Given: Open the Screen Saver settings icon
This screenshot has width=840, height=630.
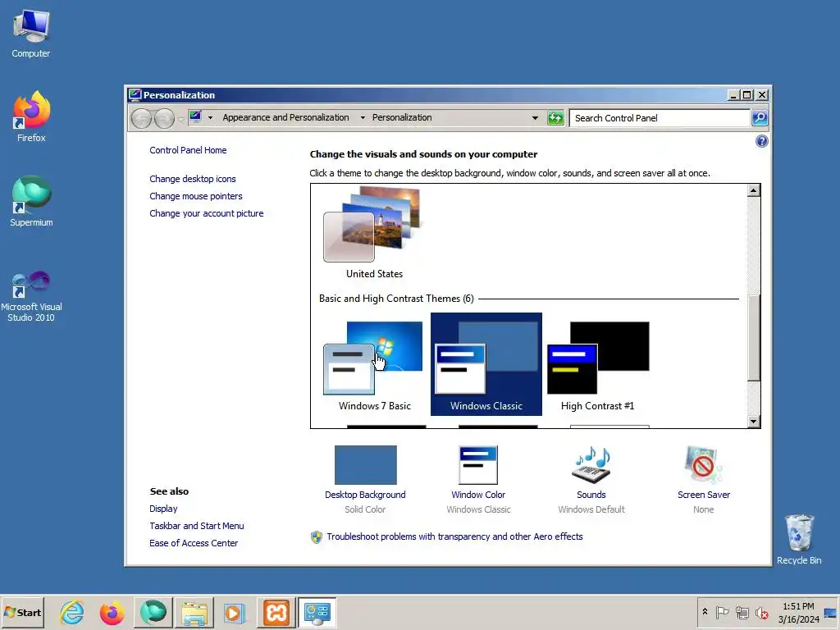Looking at the screenshot, I should (x=703, y=465).
